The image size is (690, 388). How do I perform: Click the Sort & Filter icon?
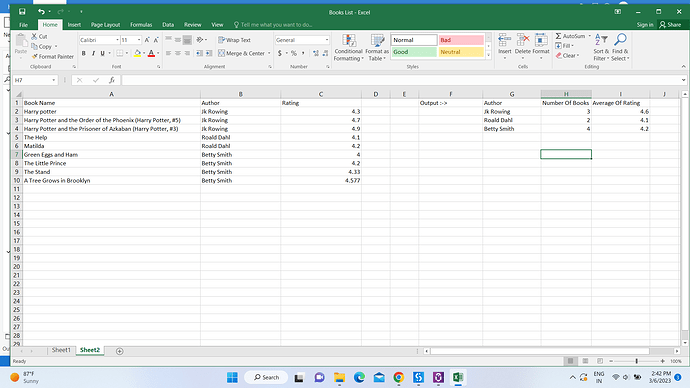click(x=601, y=48)
